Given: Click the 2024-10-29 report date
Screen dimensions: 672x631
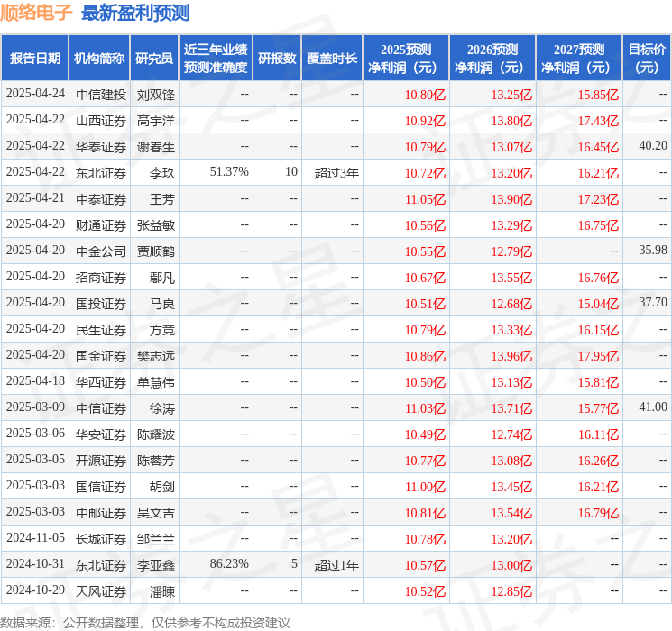Looking at the screenshot, I should [35, 590].
